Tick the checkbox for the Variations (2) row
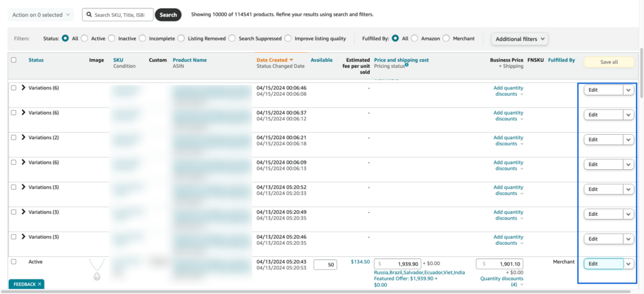The width and height of the screenshot is (644, 294). coord(14,137)
